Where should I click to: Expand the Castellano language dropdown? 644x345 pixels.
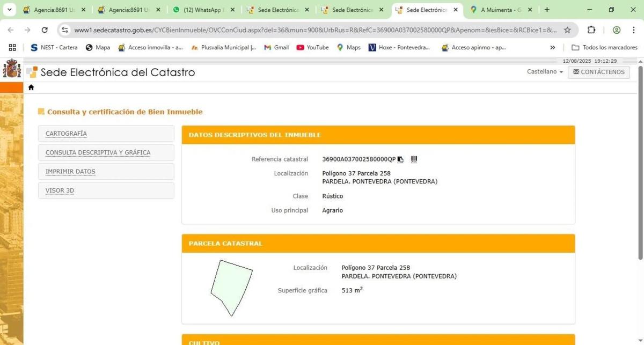(545, 72)
